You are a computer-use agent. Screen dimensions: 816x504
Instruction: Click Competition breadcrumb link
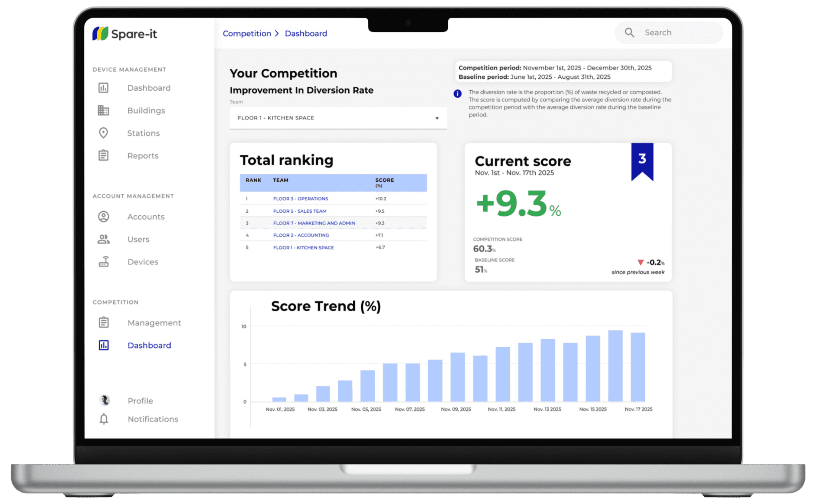point(247,34)
